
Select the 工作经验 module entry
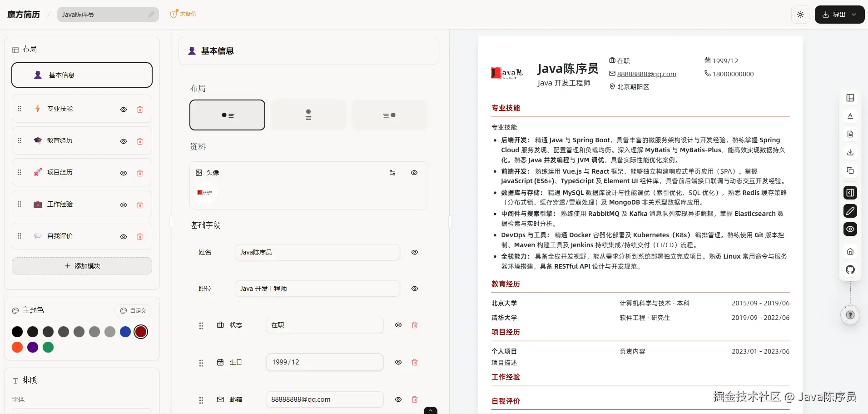point(82,204)
